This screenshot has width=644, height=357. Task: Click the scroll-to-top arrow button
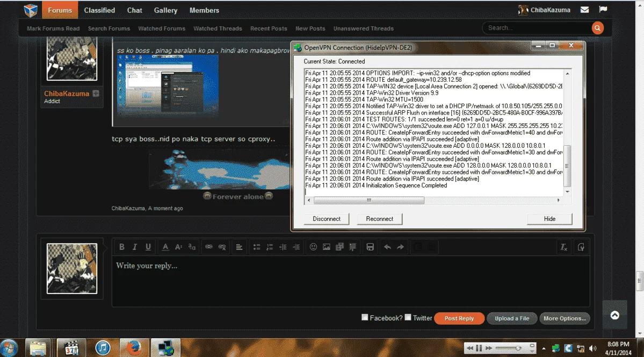(x=615, y=315)
